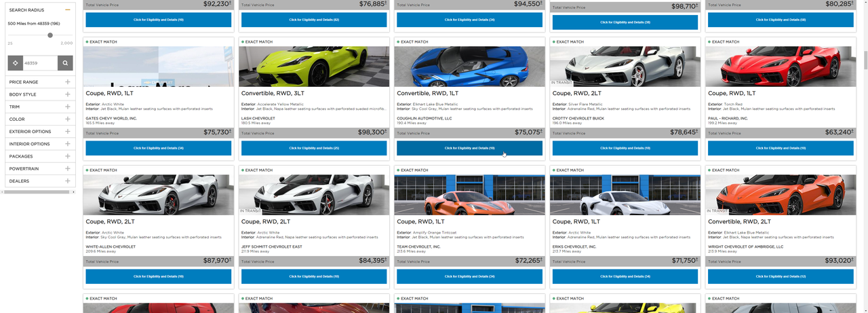
Task: Collapse the Search Radius section
Action: [68, 10]
